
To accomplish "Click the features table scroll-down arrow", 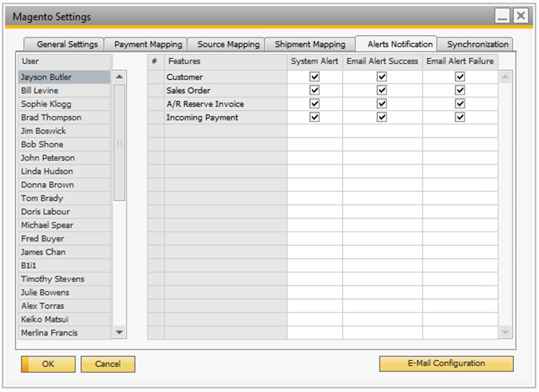I will pyautogui.click(x=505, y=332).
